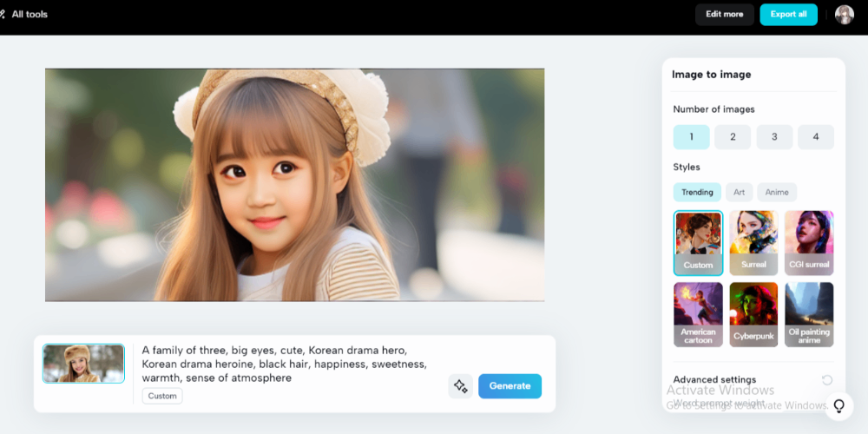Click Export all button
The image size is (868, 434).
(788, 15)
